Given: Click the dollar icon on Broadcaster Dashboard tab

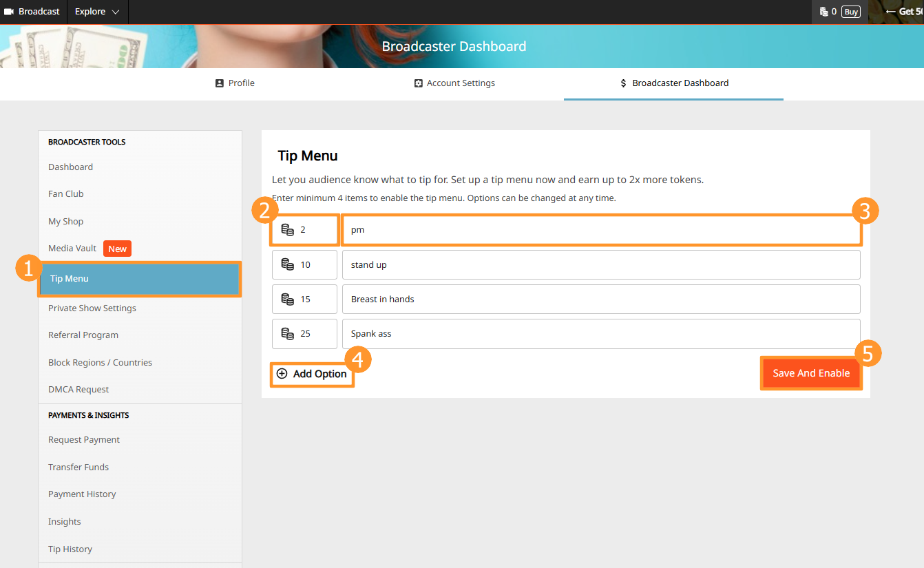Looking at the screenshot, I should tap(624, 83).
